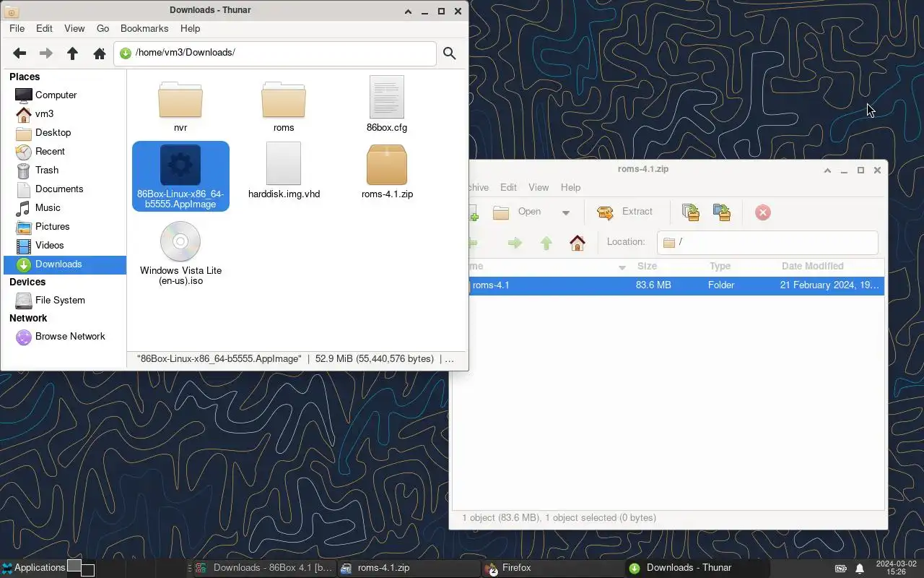Click the notification bell tray icon
The height and width of the screenshot is (578, 924).
coord(860,569)
